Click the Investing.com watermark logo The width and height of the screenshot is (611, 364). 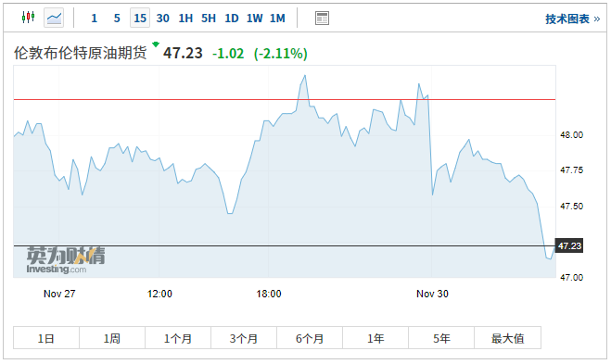(66, 259)
